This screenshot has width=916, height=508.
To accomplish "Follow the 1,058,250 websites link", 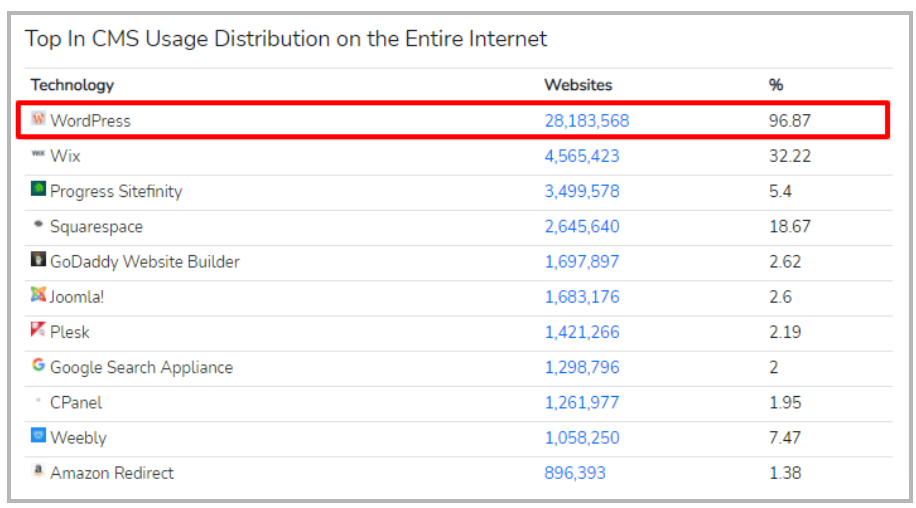I will tap(582, 438).
